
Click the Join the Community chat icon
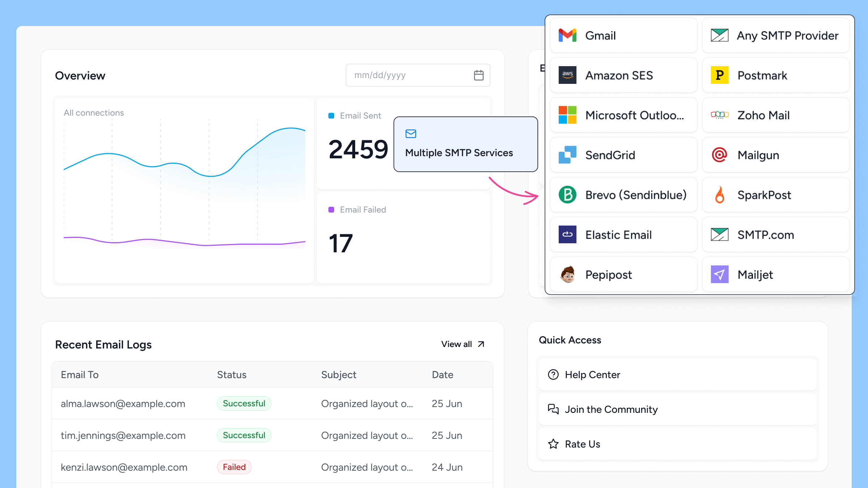553,409
